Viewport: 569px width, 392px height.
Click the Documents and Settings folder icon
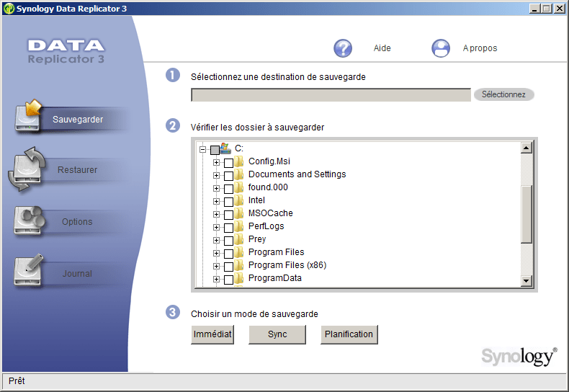(x=239, y=174)
